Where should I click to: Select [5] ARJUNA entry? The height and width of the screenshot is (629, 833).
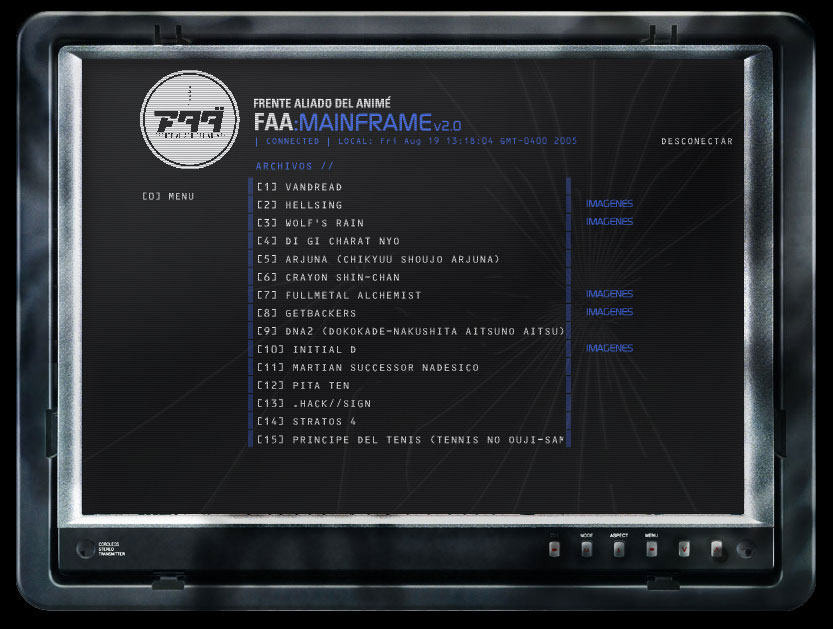(379, 259)
